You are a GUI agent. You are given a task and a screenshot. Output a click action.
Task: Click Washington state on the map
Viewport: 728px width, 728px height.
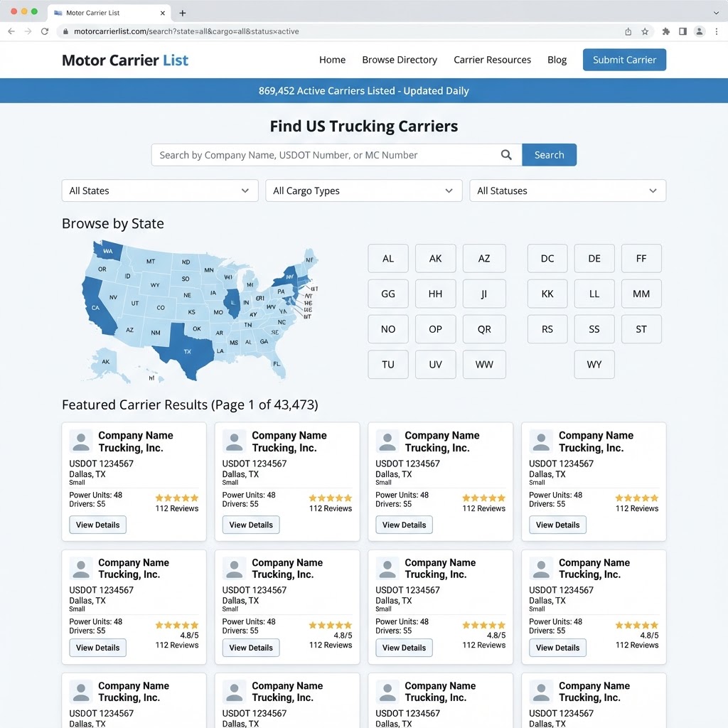(108, 251)
